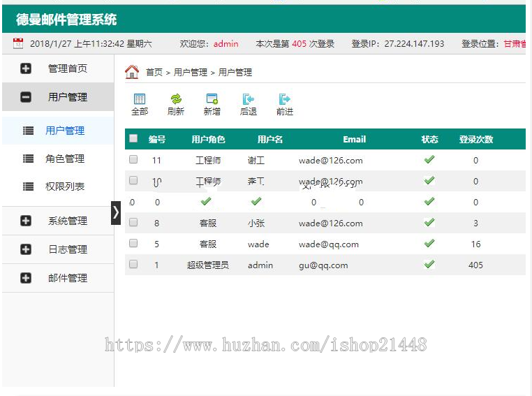Open 系统管理 menu section
The image size is (532, 396).
pyautogui.click(x=58, y=221)
